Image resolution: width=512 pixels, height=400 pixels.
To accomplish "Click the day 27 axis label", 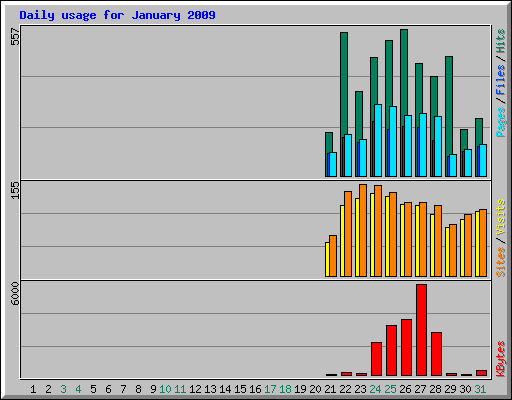I will pyautogui.click(x=420, y=389).
